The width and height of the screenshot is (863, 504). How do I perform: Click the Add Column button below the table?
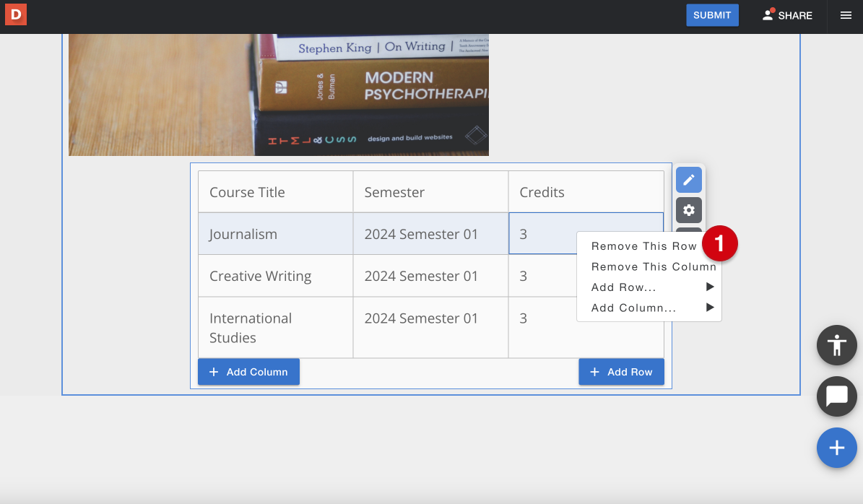coord(248,371)
